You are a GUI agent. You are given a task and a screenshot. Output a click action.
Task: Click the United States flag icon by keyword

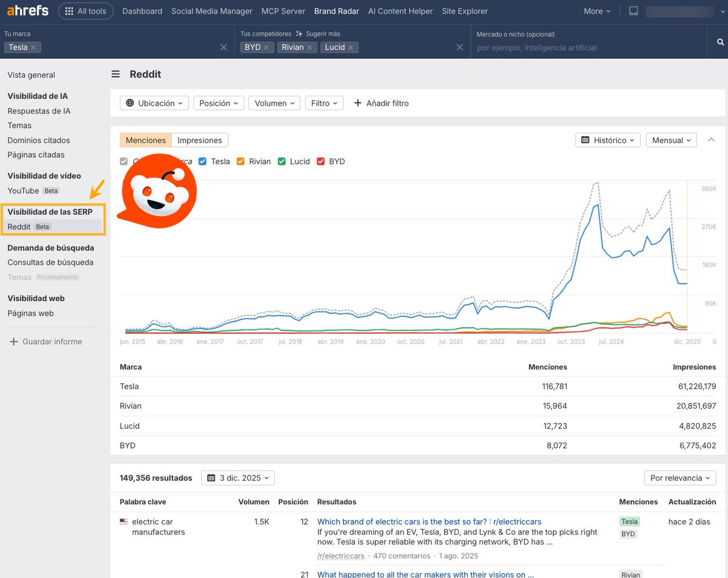click(x=124, y=522)
